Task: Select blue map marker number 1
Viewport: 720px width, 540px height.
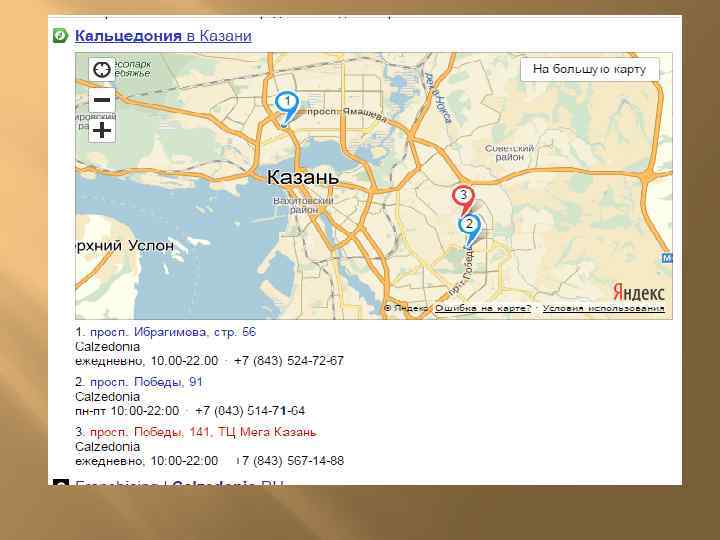Action: click(x=287, y=108)
